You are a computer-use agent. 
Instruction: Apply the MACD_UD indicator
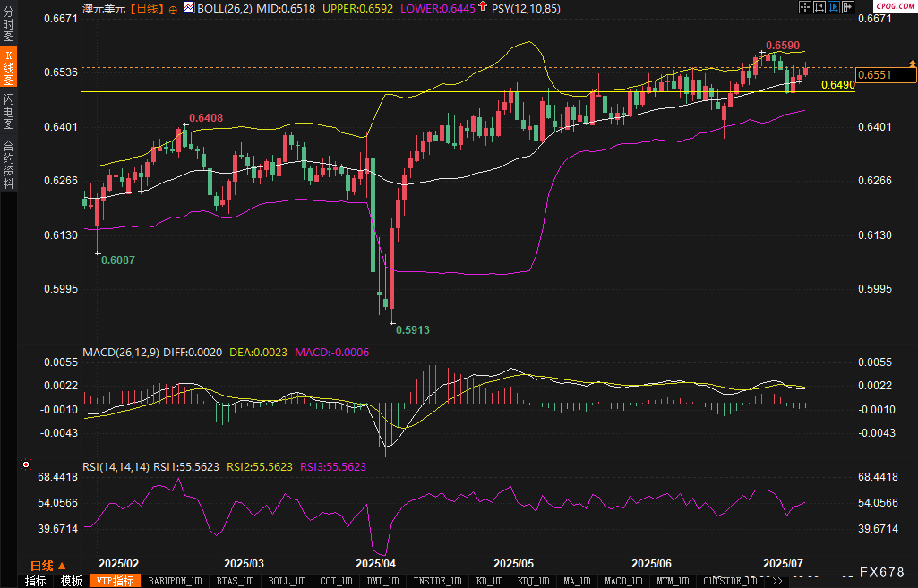(x=623, y=581)
